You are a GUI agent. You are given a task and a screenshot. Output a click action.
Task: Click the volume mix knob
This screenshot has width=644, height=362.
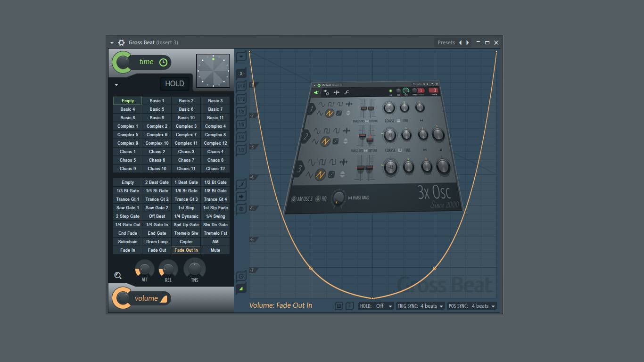tap(123, 298)
